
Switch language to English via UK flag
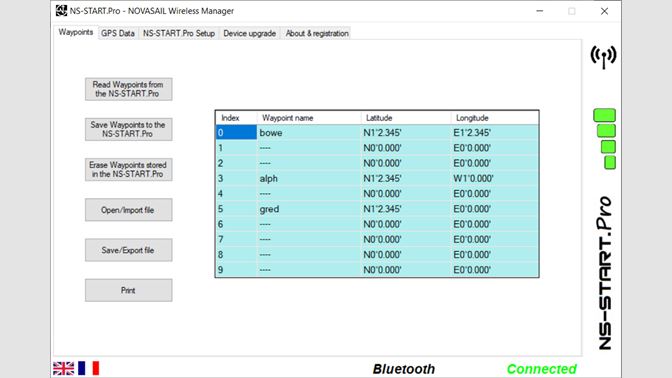point(63,368)
